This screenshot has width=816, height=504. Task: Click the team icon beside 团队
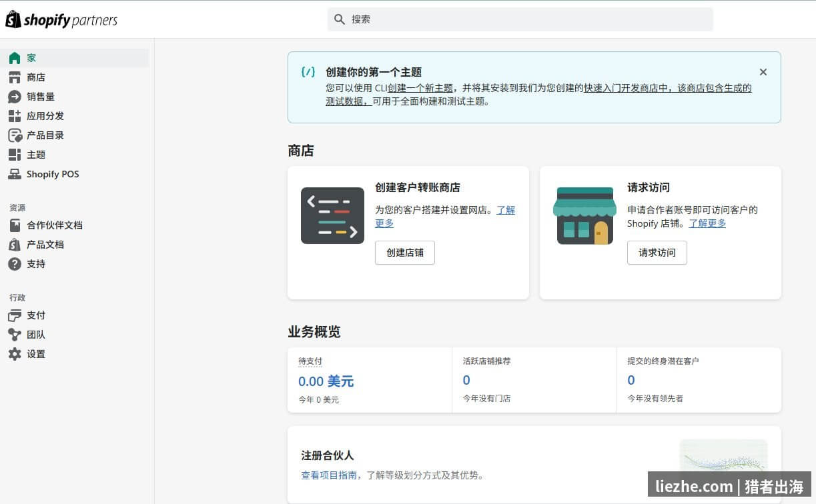click(x=15, y=335)
